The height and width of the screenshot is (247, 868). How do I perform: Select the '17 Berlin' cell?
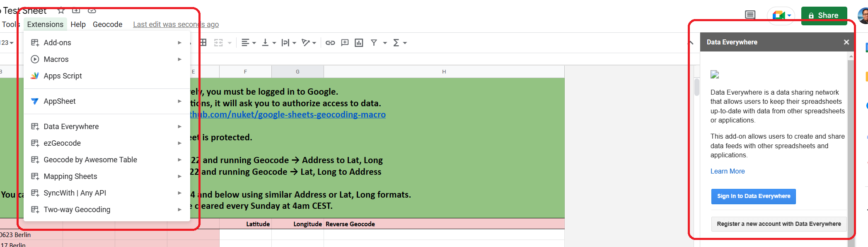31,244
